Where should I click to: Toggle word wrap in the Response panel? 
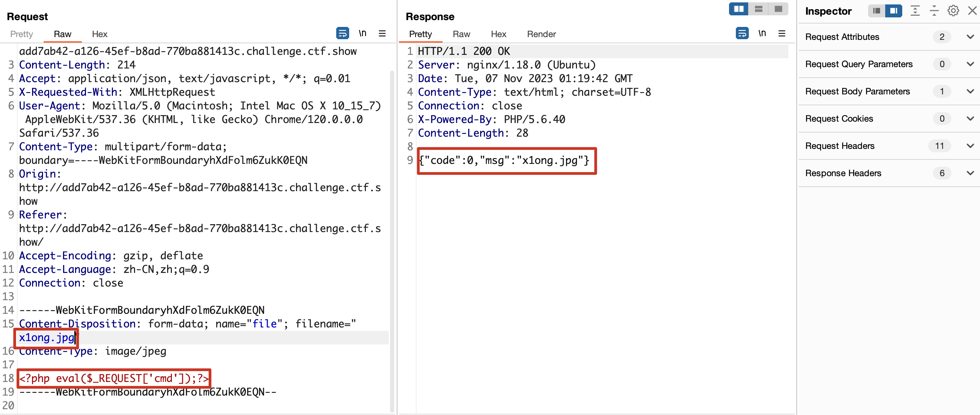click(x=742, y=33)
